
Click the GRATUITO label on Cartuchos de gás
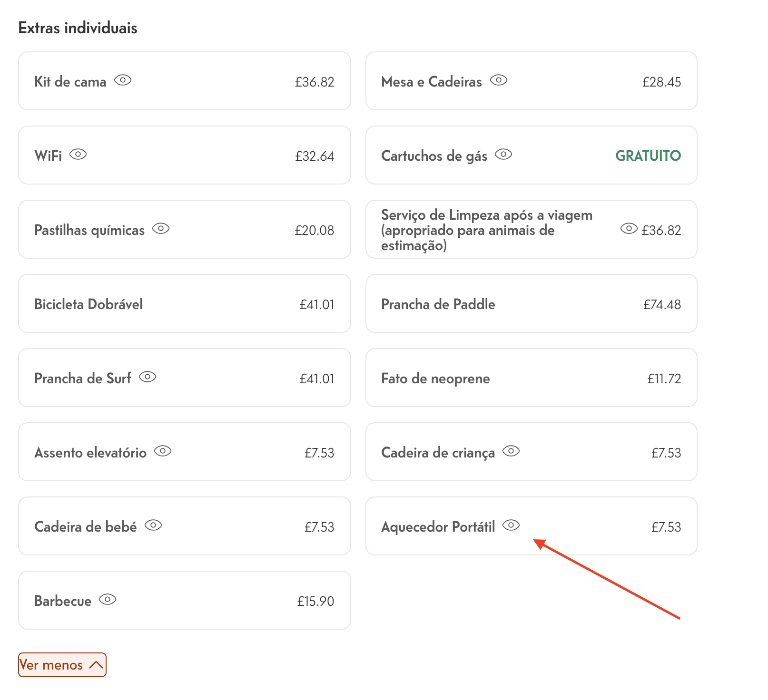pos(648,156)
